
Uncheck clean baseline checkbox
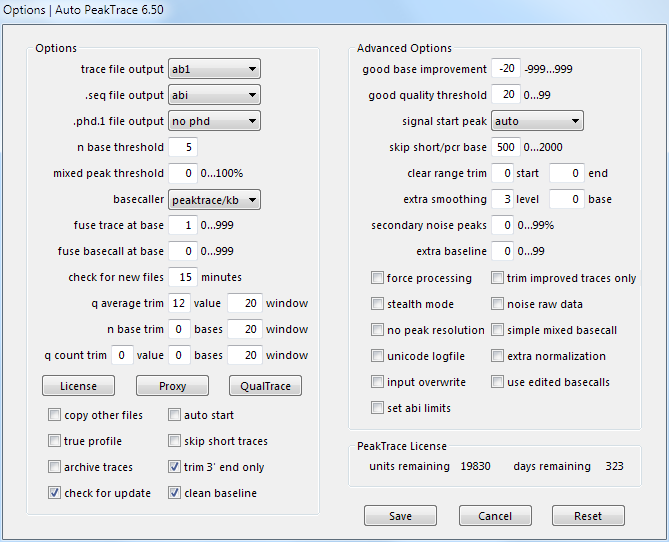click(174, 493)
